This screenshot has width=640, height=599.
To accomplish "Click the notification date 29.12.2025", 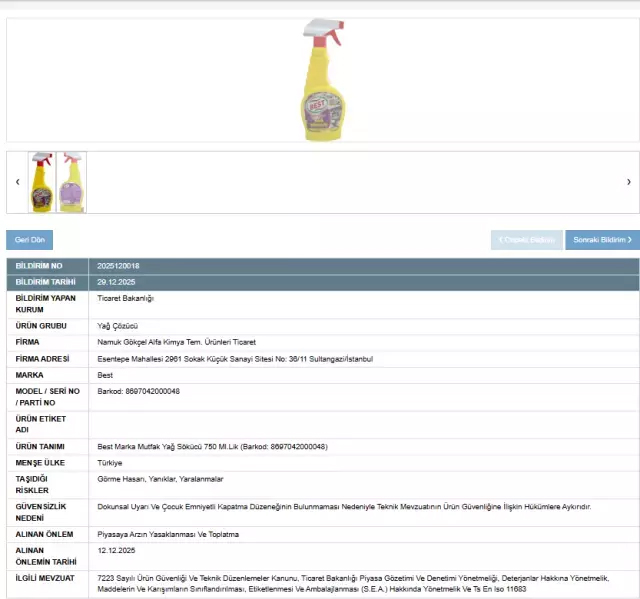I will pyautogui.click(x=116, y=282).
